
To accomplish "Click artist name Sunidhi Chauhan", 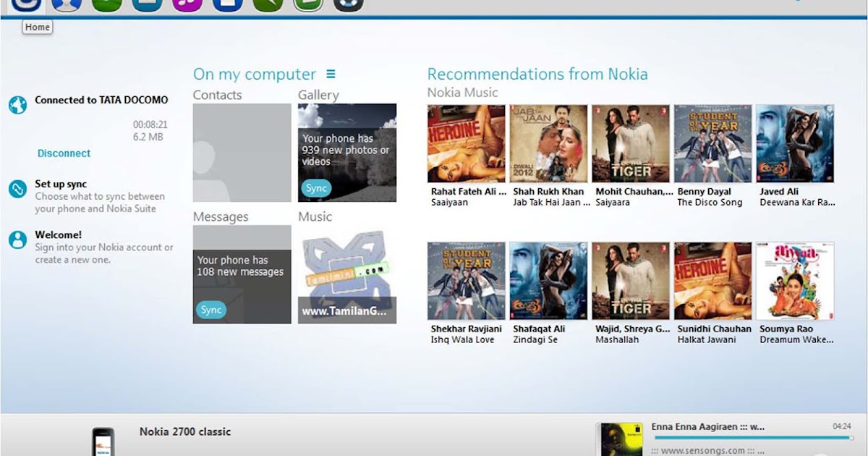I will [715, 329].
